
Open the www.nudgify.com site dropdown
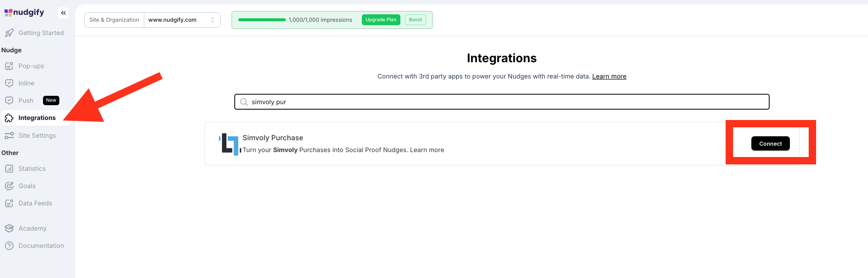(x=182, y=20)
